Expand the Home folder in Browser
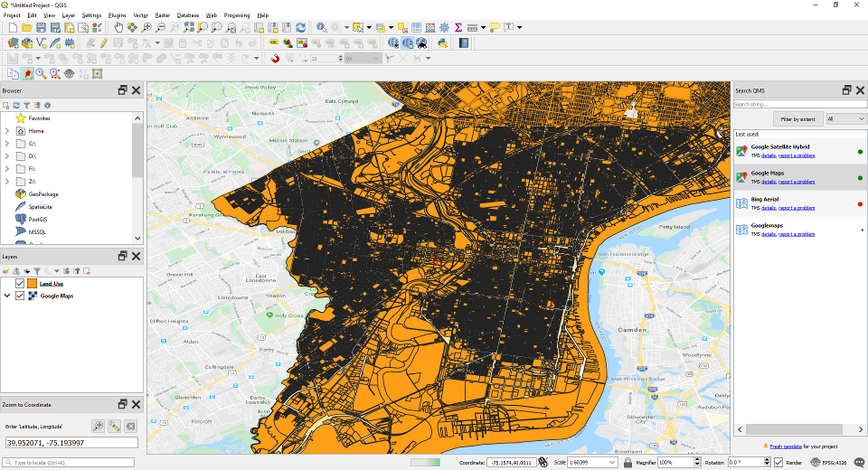Viewport: 868px width, 470px height. [7, 131]
